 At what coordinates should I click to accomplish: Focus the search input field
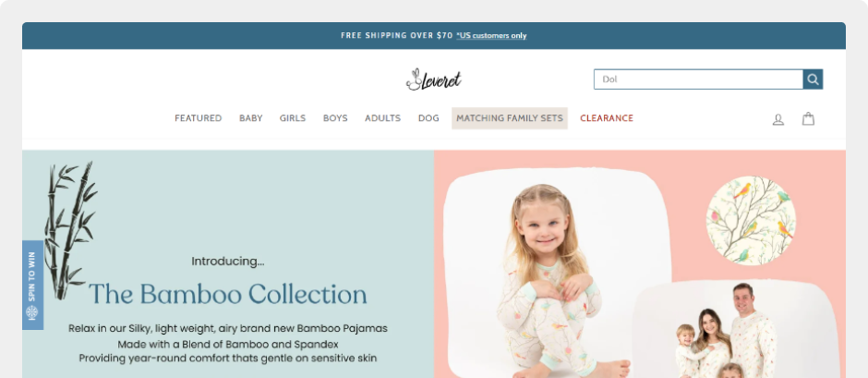(x=699, y=79)
